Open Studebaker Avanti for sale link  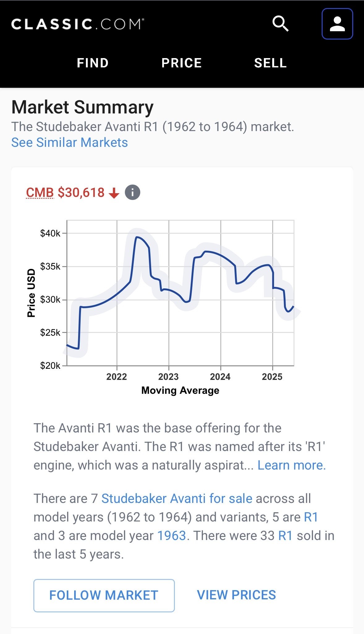(177, 499)
